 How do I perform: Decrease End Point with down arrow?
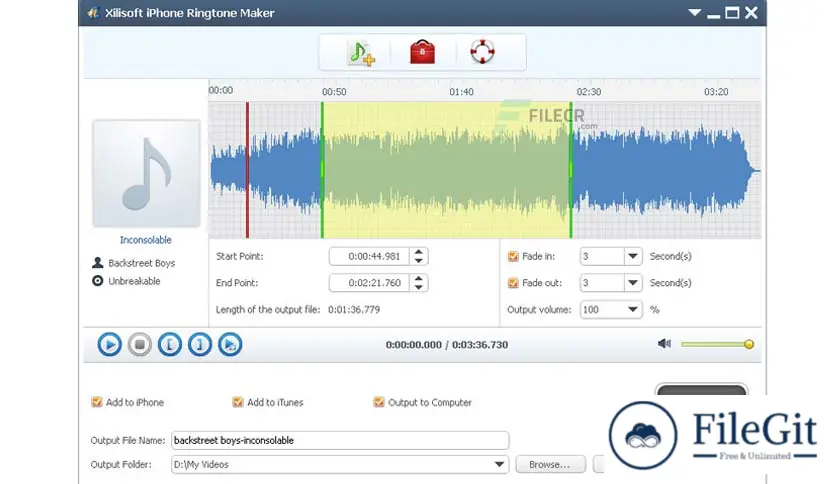coord(419,287)
